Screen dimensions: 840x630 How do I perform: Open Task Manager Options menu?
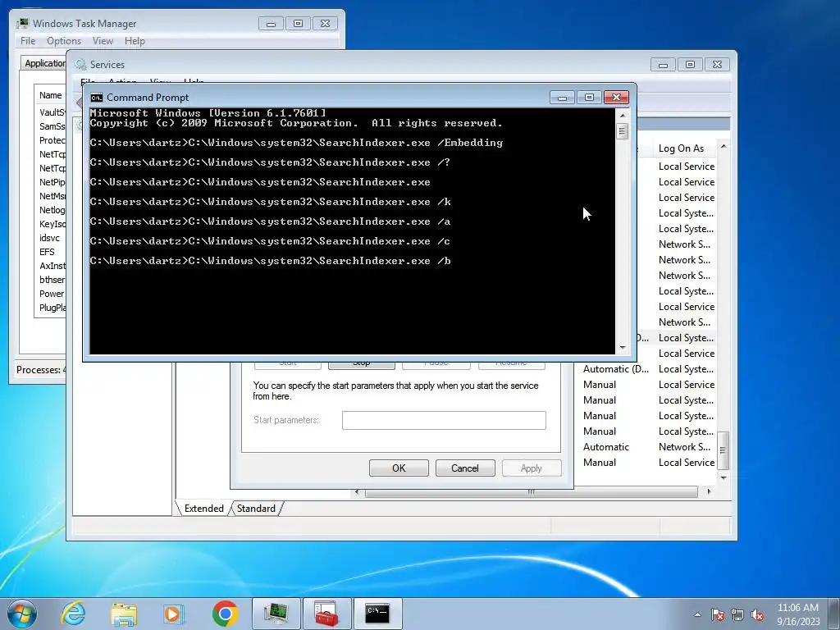(x=64, y=41)
